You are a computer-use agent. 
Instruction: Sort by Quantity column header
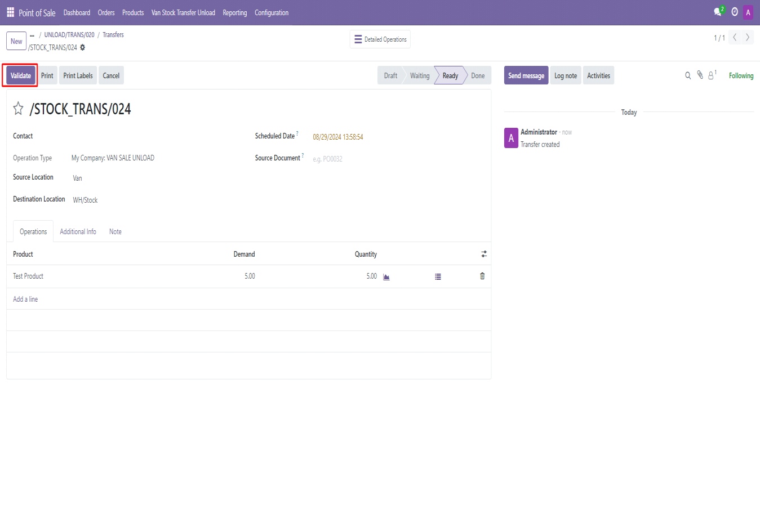pos(366,254)
